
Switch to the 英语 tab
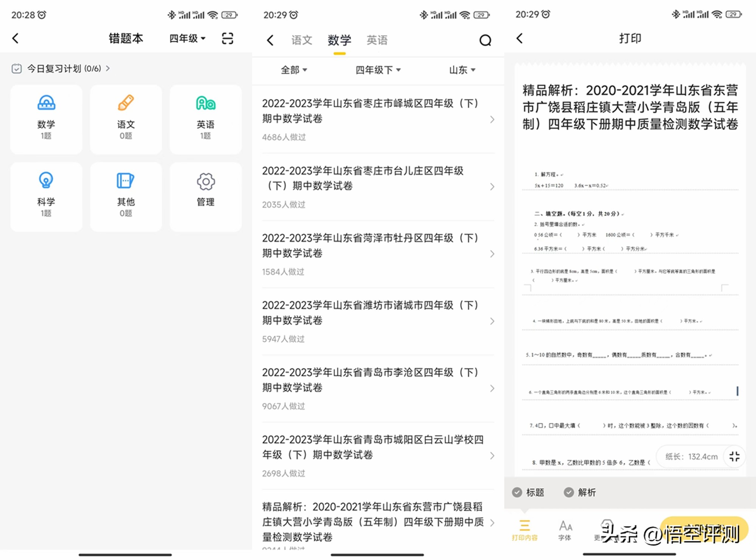pos(377,40)
